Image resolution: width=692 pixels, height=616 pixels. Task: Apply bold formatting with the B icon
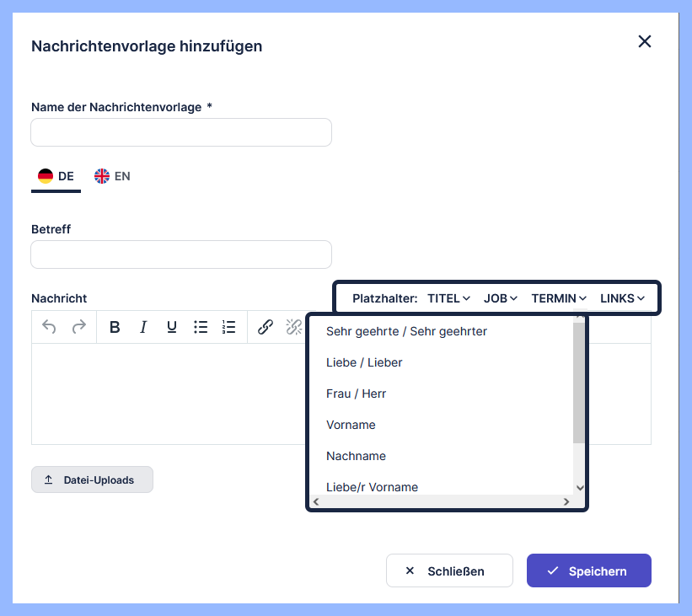point(115,327)
